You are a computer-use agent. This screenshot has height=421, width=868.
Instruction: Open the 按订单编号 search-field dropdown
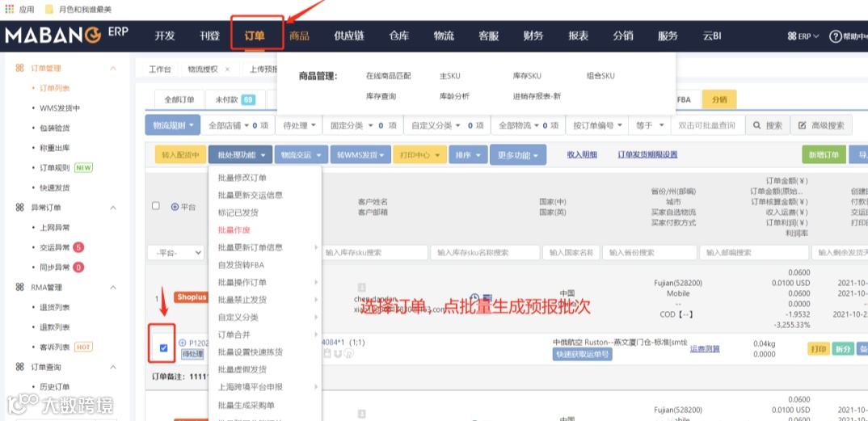(596, 125)
